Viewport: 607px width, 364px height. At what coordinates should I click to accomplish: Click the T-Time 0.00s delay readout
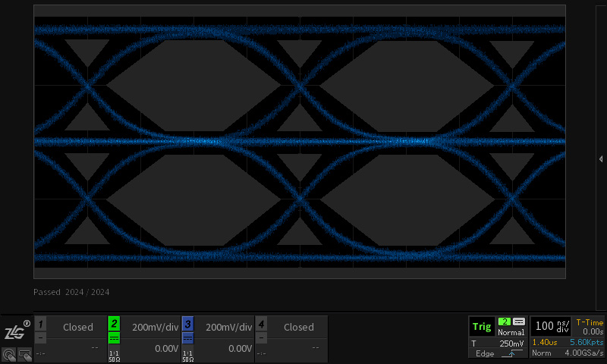pyautogui.click(x=588, y=327)
